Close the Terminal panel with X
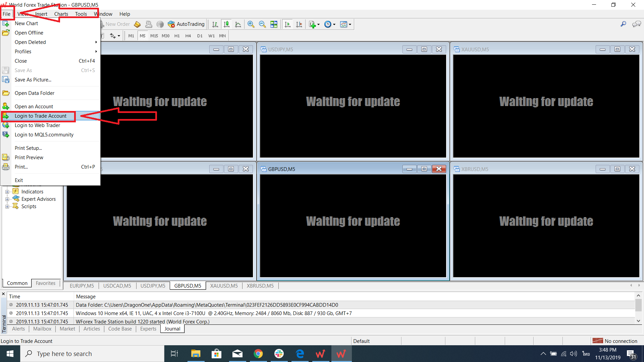 3,294
